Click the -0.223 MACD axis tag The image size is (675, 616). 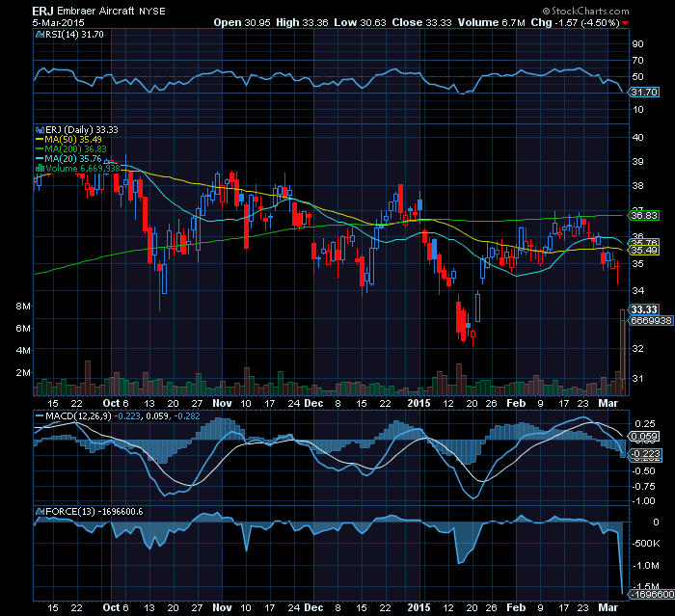(646, 454)
